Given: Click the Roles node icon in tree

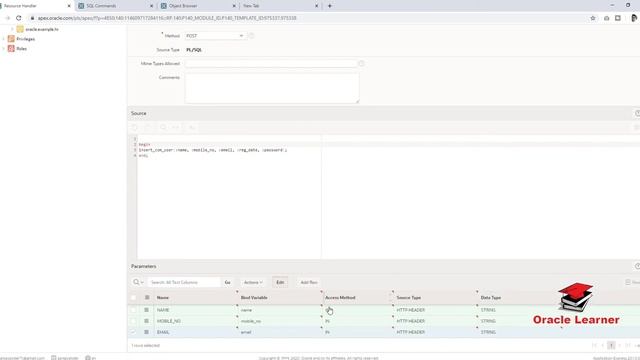Looking at the screenshot, I should (11, 49).
